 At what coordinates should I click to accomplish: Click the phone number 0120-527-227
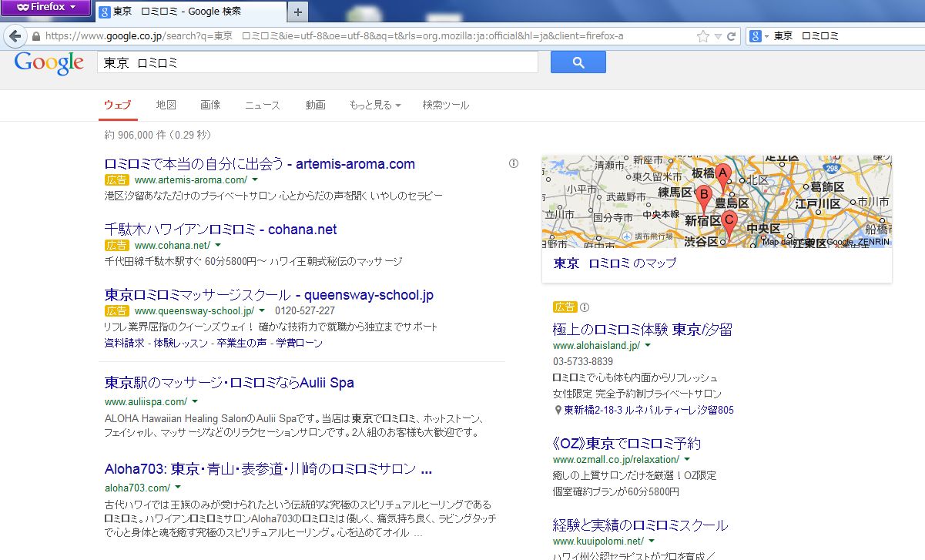(x=305, y=311)
